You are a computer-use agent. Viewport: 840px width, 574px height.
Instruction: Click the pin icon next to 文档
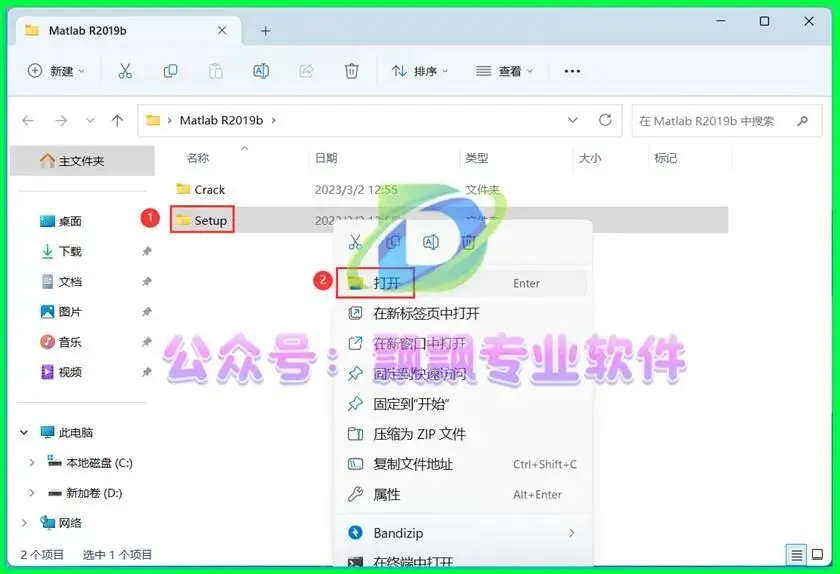coord(146,281)
